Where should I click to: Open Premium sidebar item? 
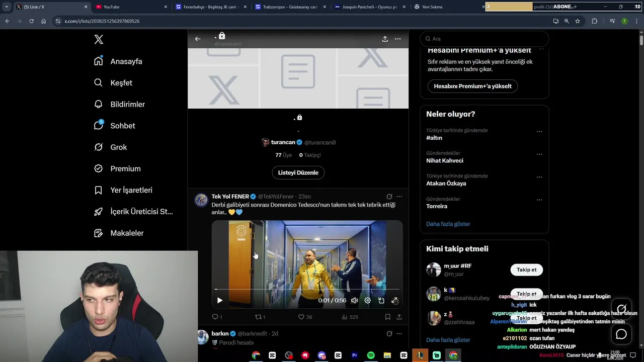[117, 168]
